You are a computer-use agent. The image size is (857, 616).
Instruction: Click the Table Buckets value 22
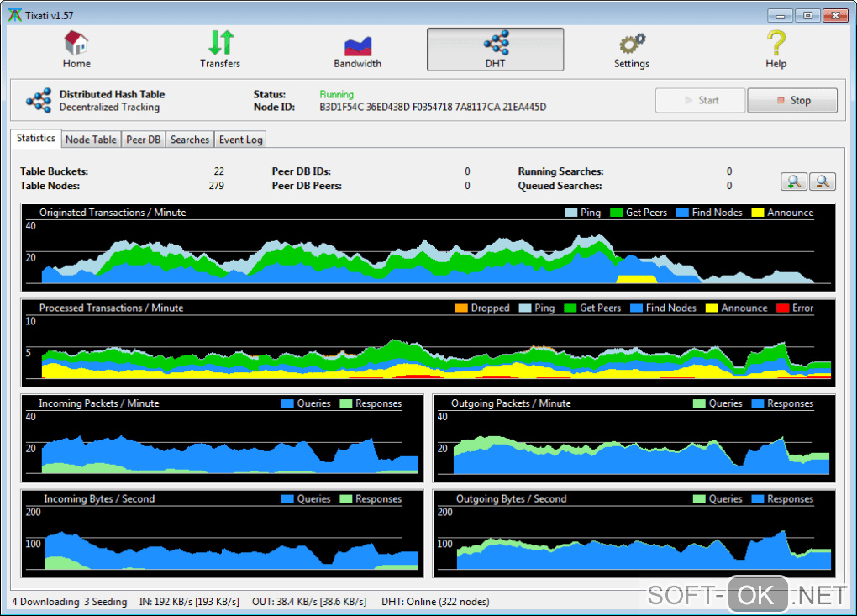pyautogui.click(x=218, y=171)
